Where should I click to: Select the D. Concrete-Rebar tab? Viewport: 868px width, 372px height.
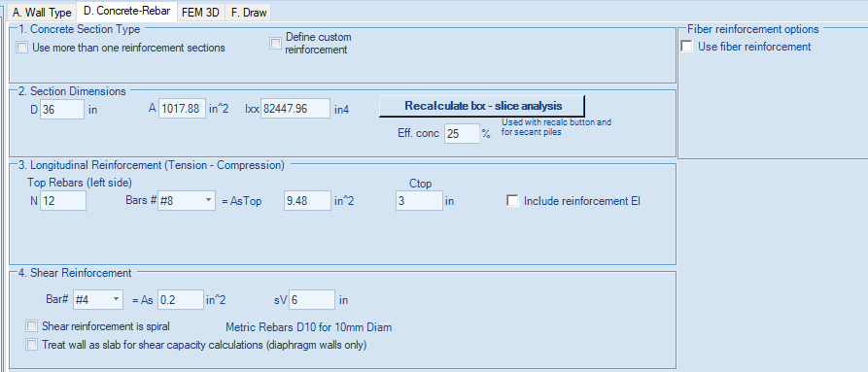click(126, 11)
